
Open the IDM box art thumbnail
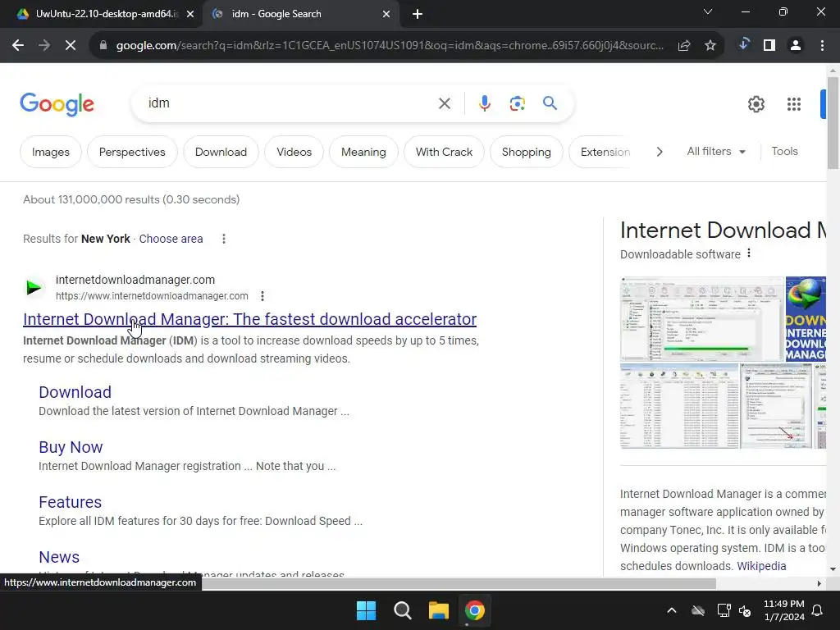(806, 319)
